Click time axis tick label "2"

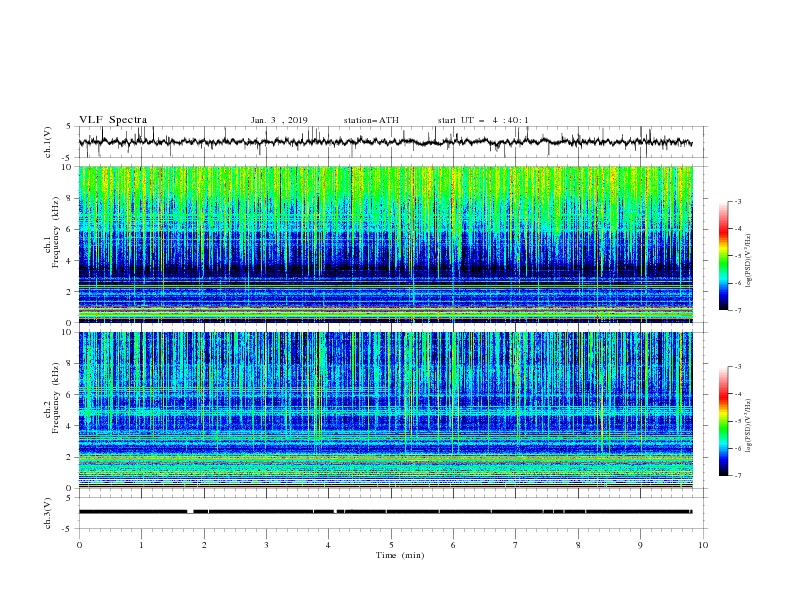click(x=204, y=545)
